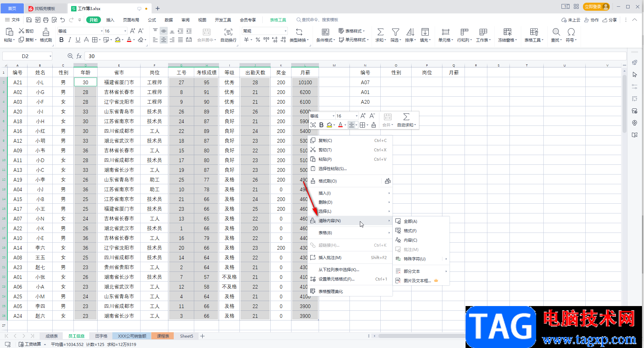644x348 pixels.
Task: Click the Worksheet icon in ribbon
Action: tap(483, 32)
